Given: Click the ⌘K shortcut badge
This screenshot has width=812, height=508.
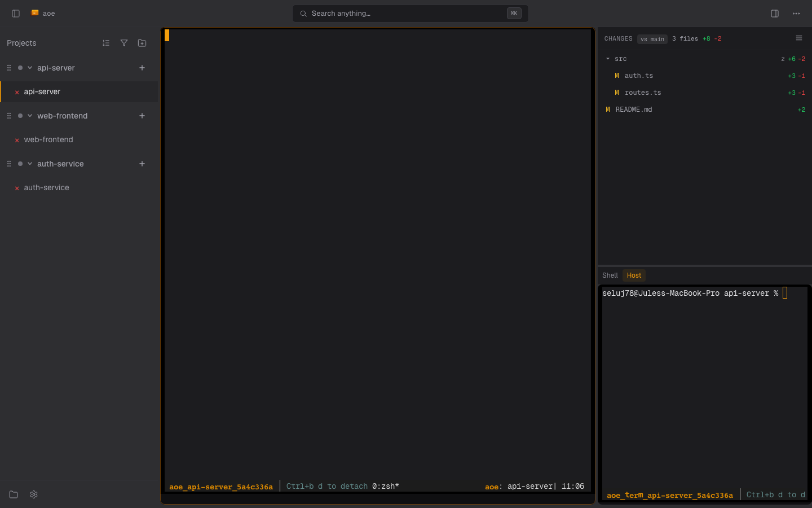Looking at the screenshot, I should tap(514, 14).
